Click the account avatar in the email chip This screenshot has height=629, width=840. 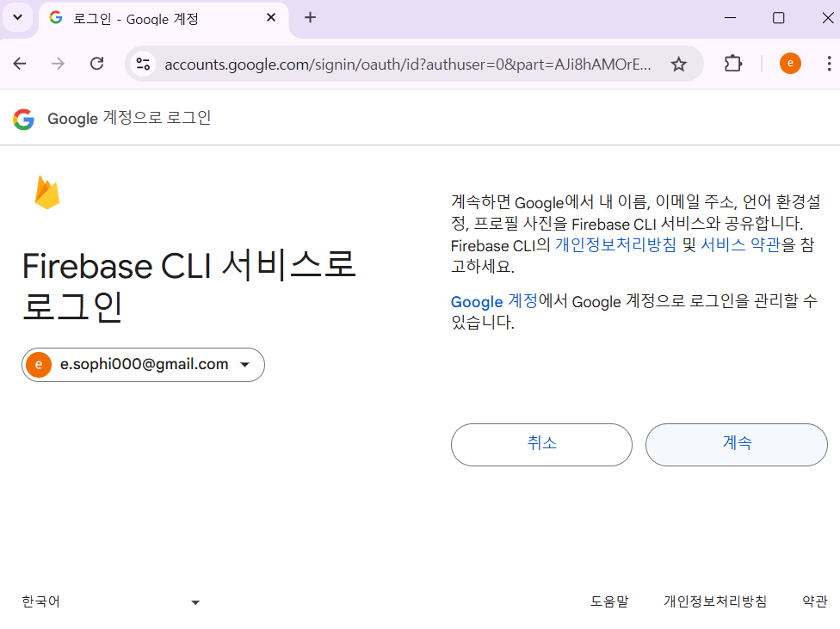[39, 365]
